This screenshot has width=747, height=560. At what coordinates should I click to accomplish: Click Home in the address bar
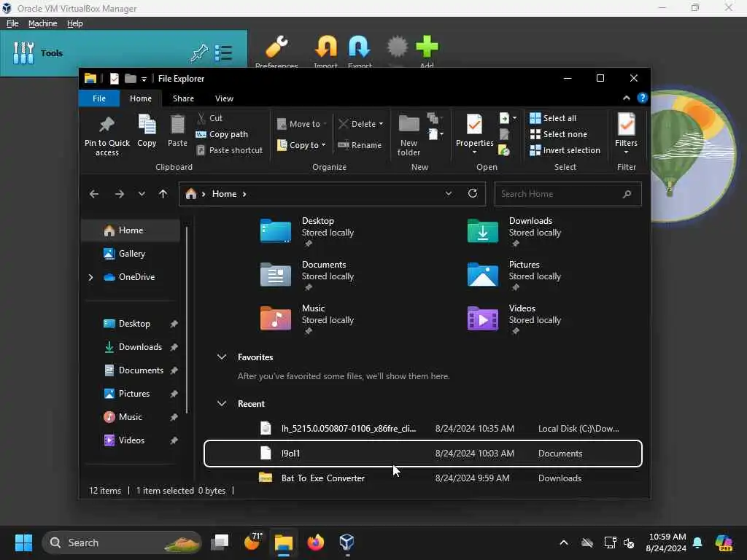pos(225,194)
